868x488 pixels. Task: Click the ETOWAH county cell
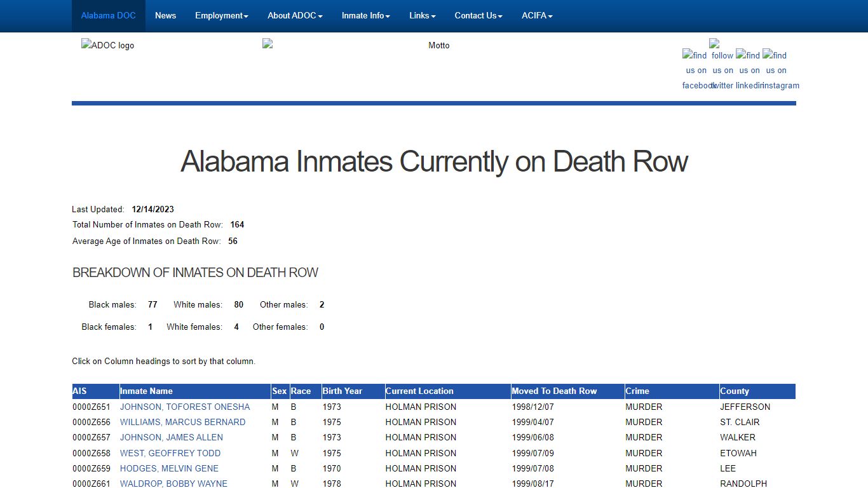point(738,453)
